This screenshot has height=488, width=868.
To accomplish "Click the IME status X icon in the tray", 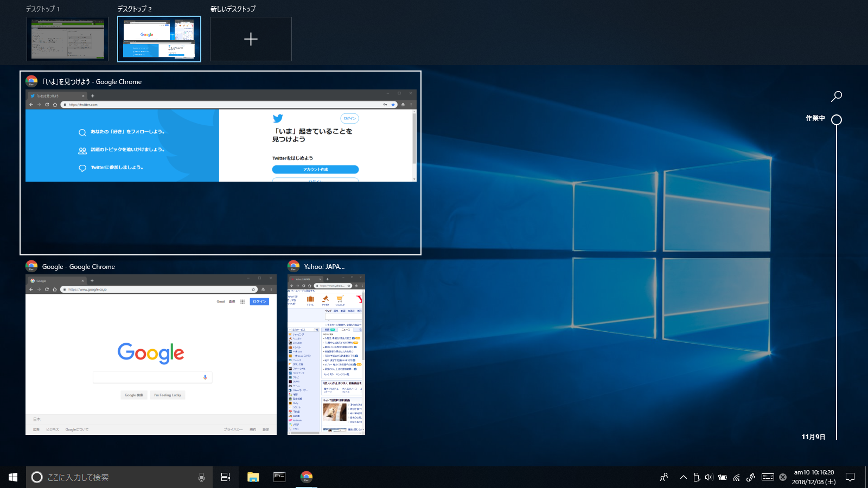I will (x=783, y=477).
